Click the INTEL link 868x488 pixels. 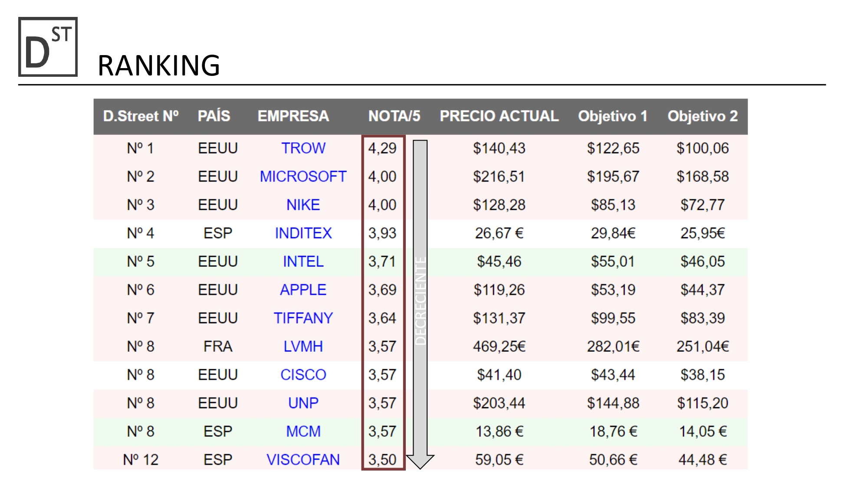tap(303, 262)
